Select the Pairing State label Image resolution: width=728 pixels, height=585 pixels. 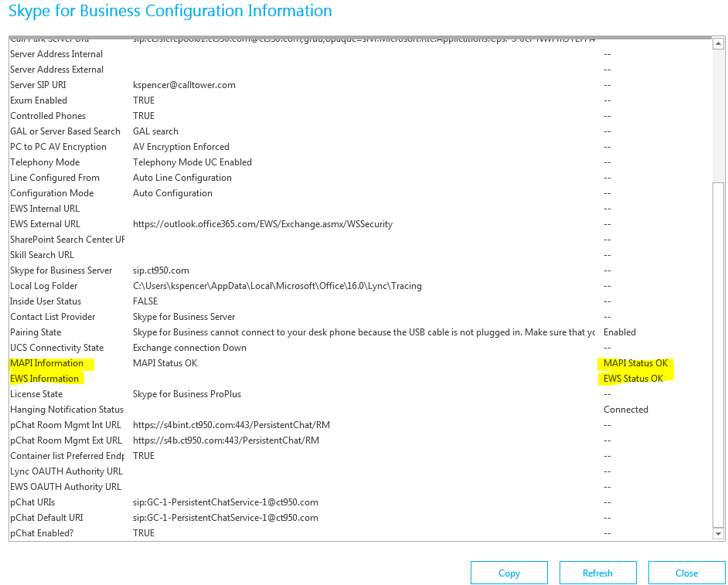(36, 332)
